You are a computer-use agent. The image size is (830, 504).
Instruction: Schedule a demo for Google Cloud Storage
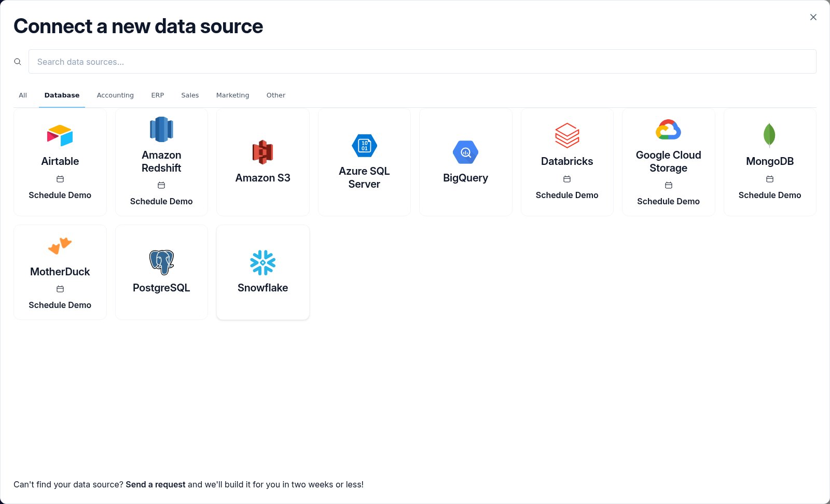pos(668,201)
